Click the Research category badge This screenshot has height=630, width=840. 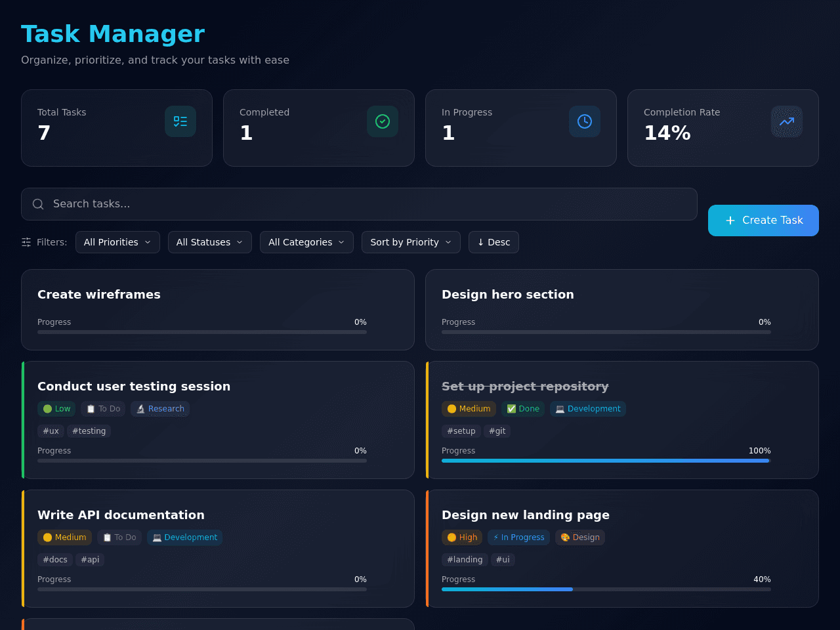click(x=160, y=409)
